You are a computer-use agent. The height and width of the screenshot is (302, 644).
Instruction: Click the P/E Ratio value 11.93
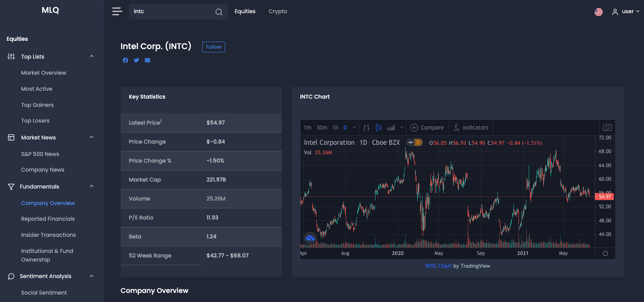tap(212, 217)
